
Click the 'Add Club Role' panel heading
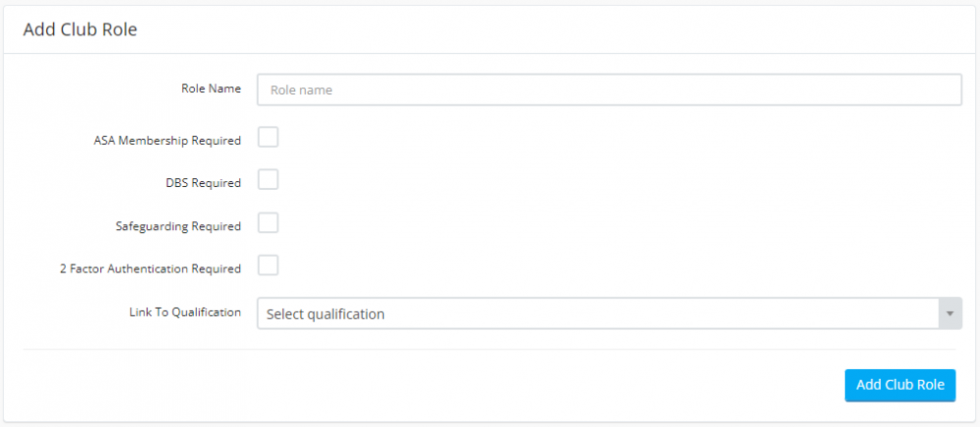(x=80, y=29)
